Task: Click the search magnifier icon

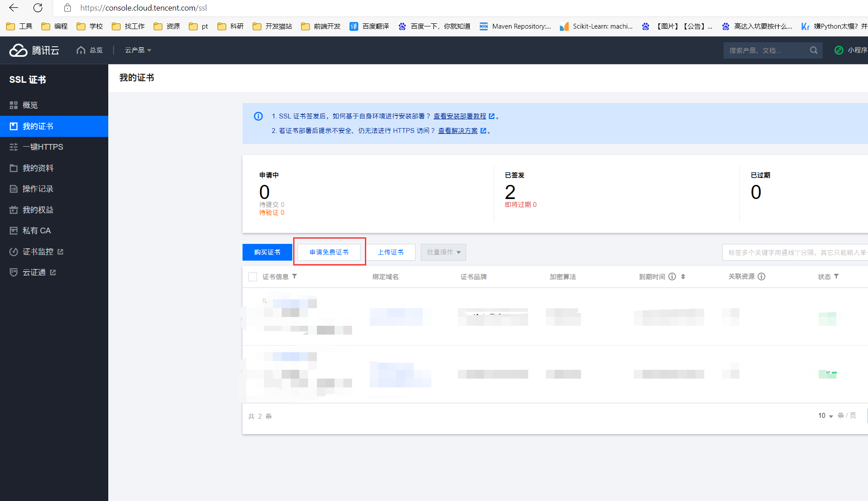Action: 813,50
